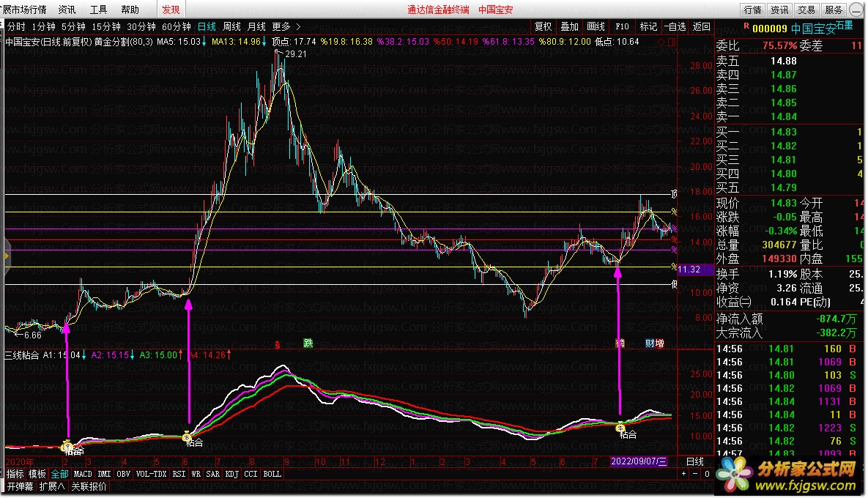Switch to the 月线 monthly period

(256, 26)
